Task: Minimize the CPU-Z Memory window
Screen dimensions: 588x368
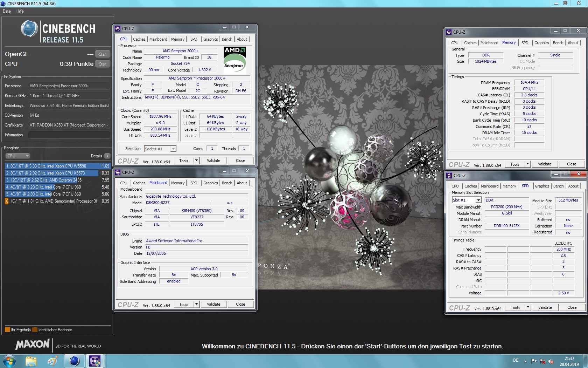Action: 555,31
